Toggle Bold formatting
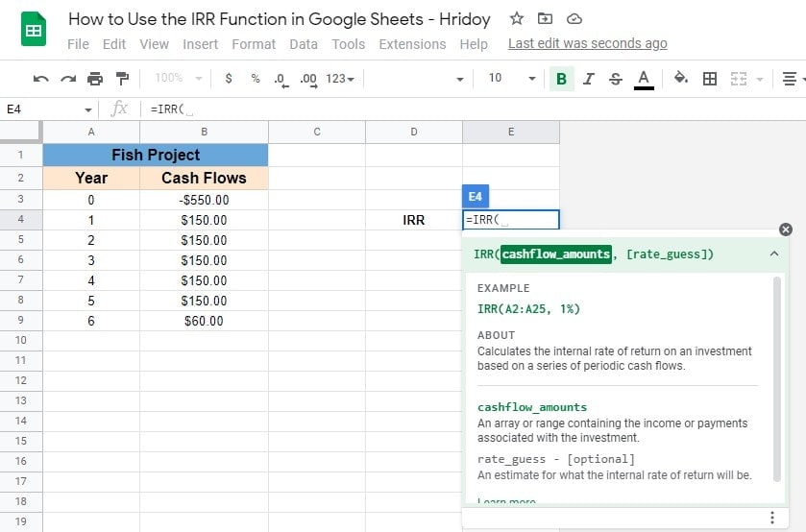This screenshot has height=532, width=806. pyautogui.click(x=561, y=79)
